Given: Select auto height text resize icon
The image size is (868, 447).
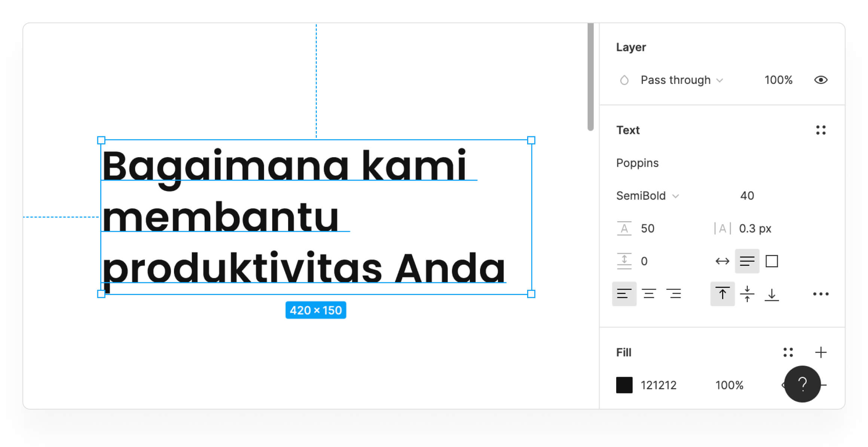Looking at the screenshot, I should pyautogui.click(x=747, y=261).
